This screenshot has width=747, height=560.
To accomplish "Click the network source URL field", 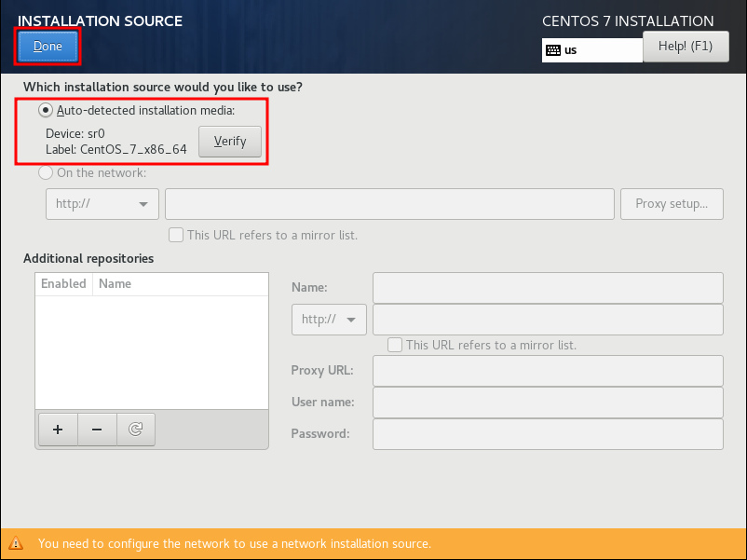I will [x=389, y=204].
